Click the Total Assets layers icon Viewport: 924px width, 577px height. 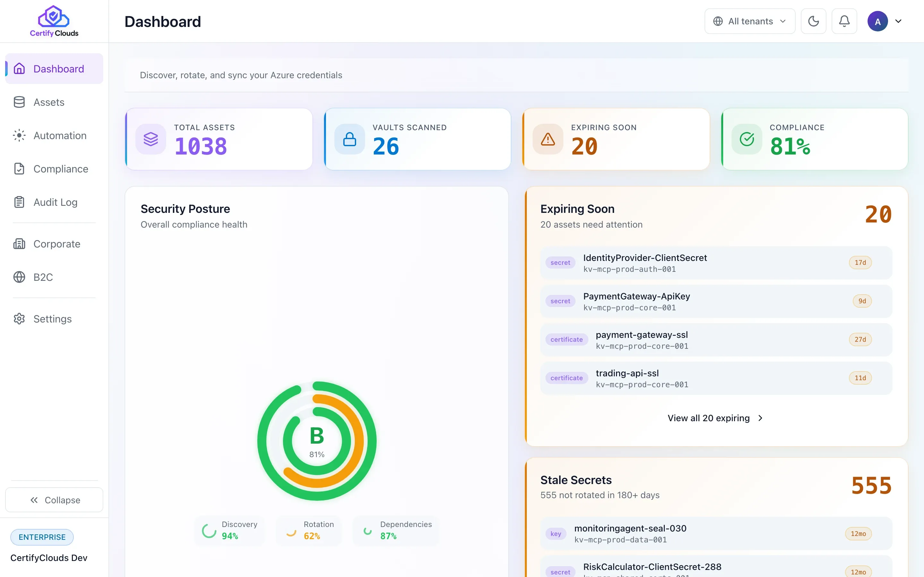(x=151, y=139)
